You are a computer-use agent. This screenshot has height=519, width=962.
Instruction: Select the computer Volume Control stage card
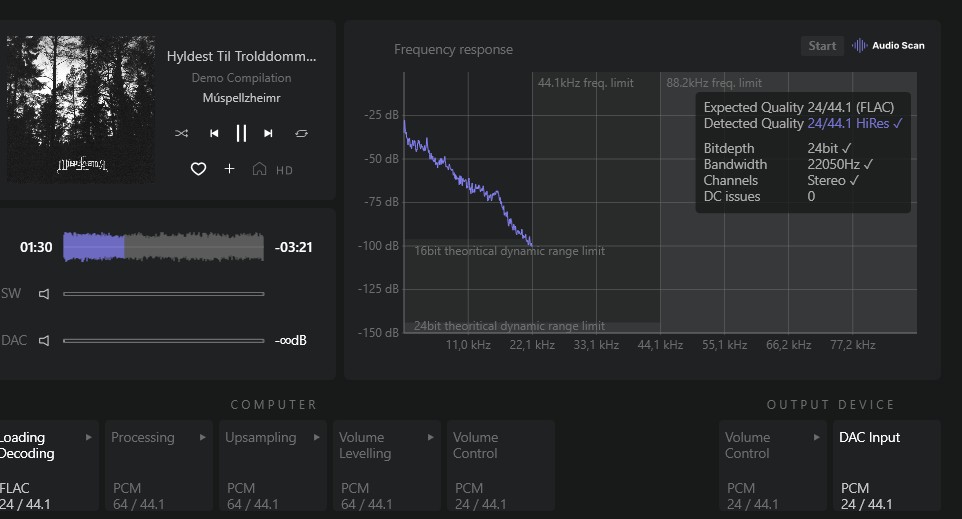[x=501, y=466]
